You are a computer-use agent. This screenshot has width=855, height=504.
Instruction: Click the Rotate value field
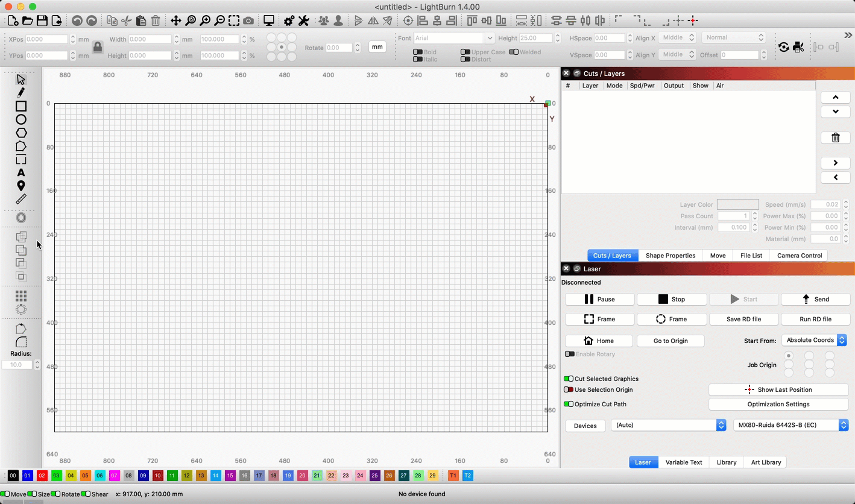pyautogui.click(x=339, y=48)
